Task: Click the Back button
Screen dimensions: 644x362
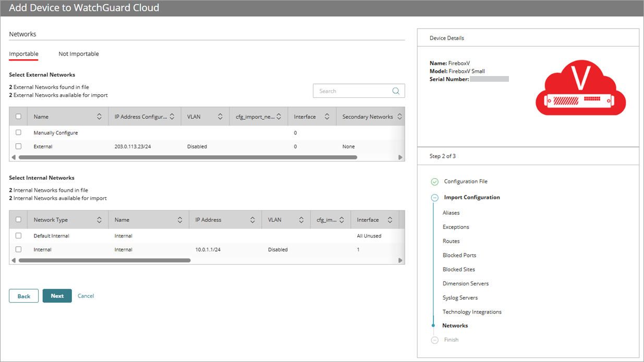Action: [23, 296]
